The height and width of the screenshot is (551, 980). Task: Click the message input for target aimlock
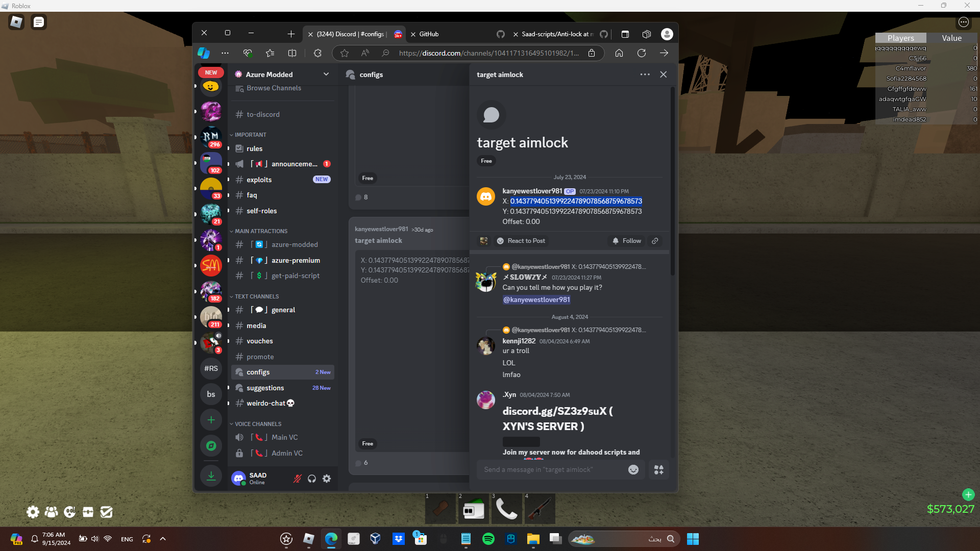click(x=551, y=470)
